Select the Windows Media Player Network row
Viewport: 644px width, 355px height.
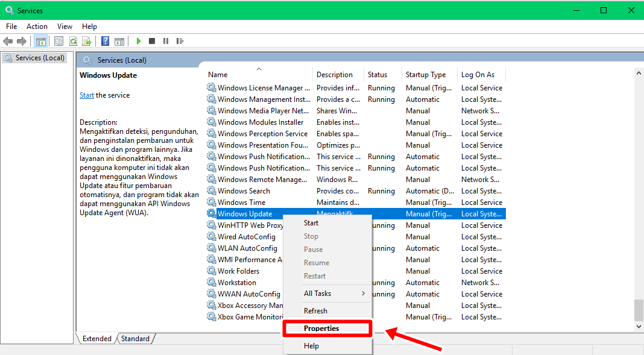coord(356,110)
